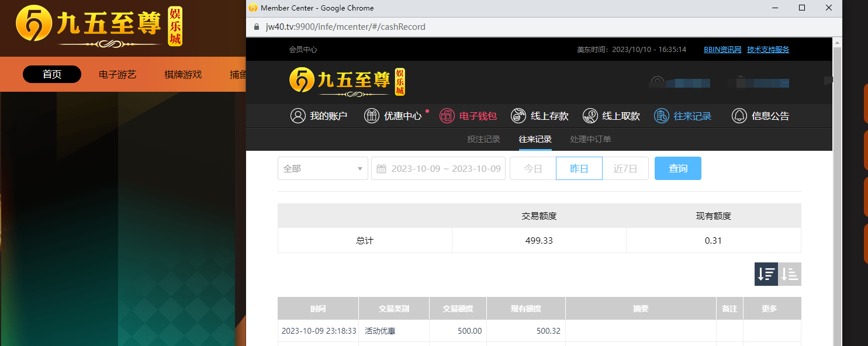Open 线上取款 withdrawal icon

[590, 116]
